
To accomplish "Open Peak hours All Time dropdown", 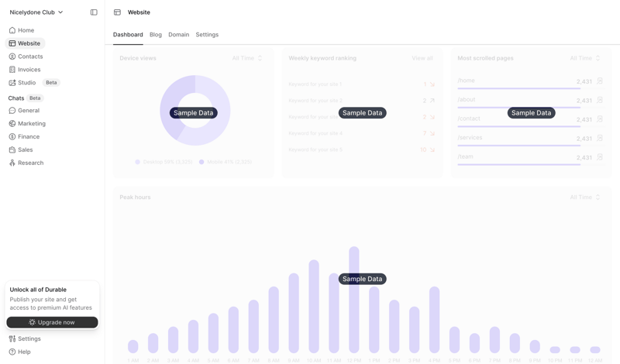I will [585, 197].
